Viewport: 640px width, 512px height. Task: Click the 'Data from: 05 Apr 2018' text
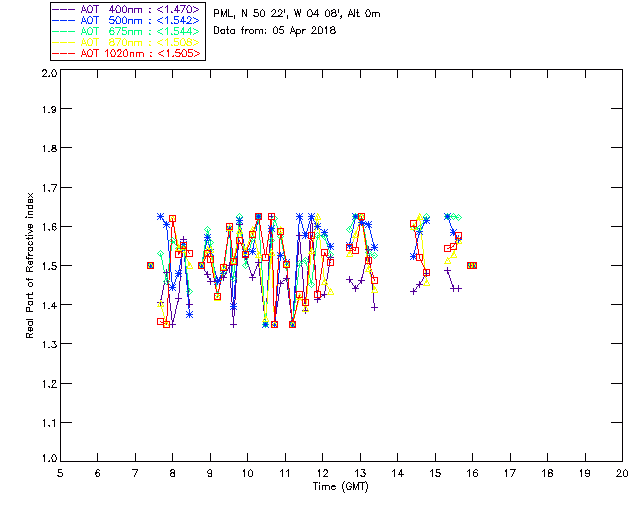click(x=275, y=30)
